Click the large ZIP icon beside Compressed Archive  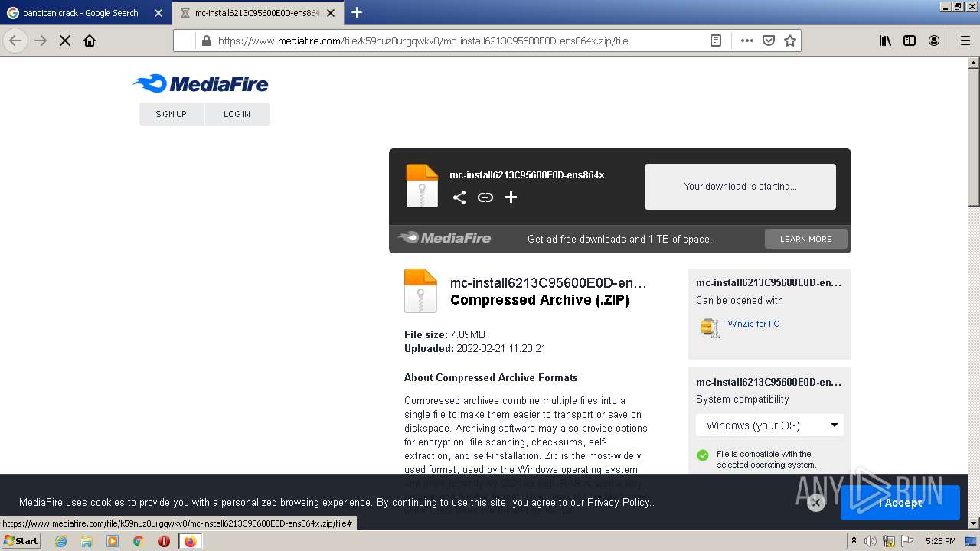tap(420, 291)
